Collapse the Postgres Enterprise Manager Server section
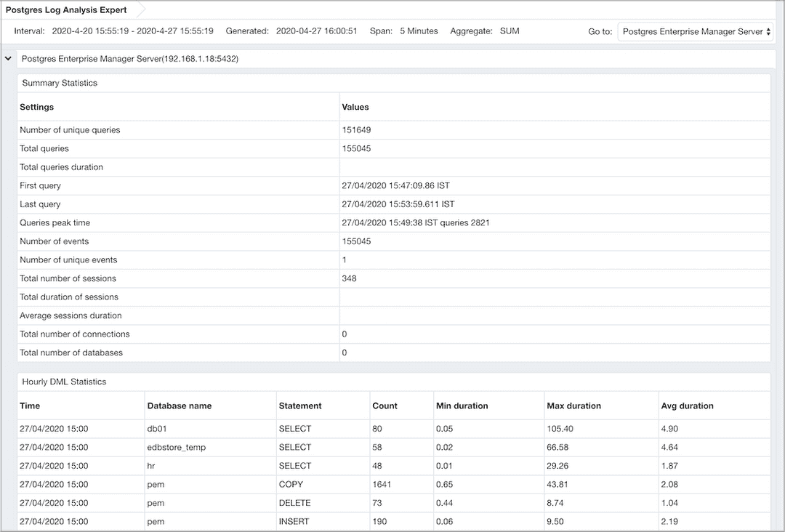785x532 pixels. click(x=8, y=58)
